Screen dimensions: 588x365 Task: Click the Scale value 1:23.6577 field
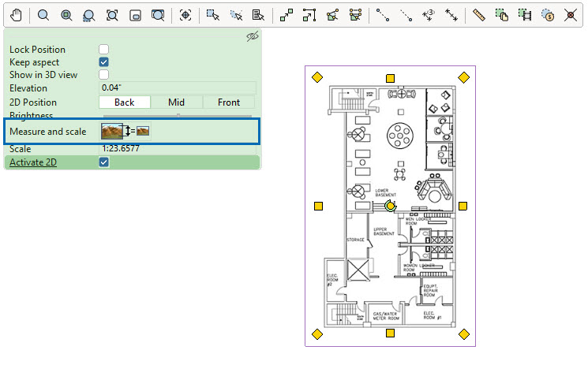click(x=178, y=148)
